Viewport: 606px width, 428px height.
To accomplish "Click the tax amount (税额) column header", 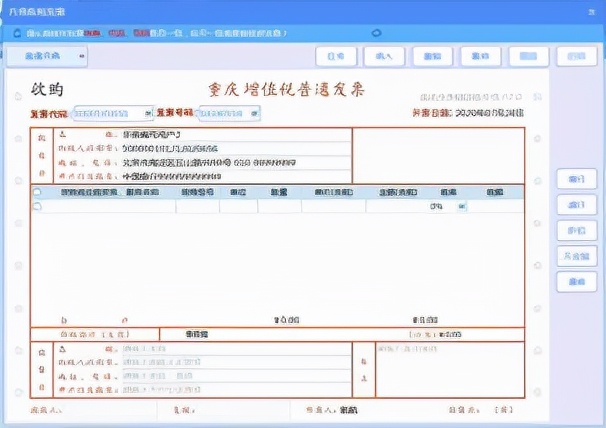I will [495, 192].
